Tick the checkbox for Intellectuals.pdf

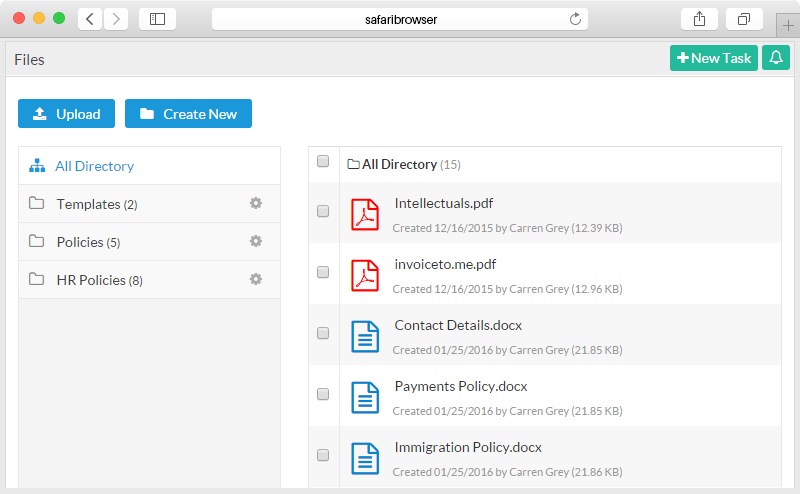pos(323,211)
